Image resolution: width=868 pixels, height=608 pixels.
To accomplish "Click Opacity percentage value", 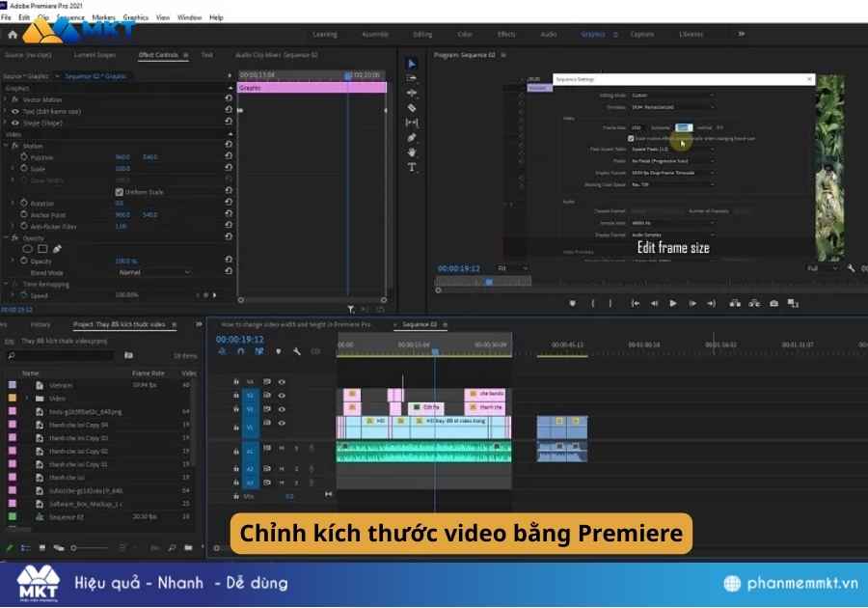I will 126,261.
